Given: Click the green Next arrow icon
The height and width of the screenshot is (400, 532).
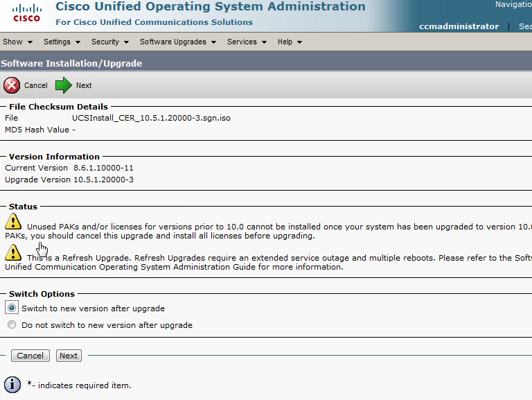Looking at the screenshot, I should [x=64, y=85].
